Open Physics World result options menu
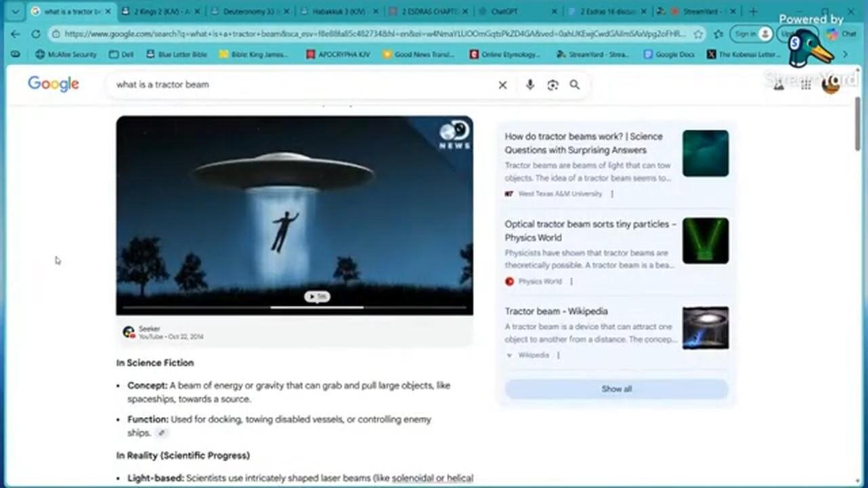This screenshot has width=868, height=488. pyautogui.click(x=571, y=281)
